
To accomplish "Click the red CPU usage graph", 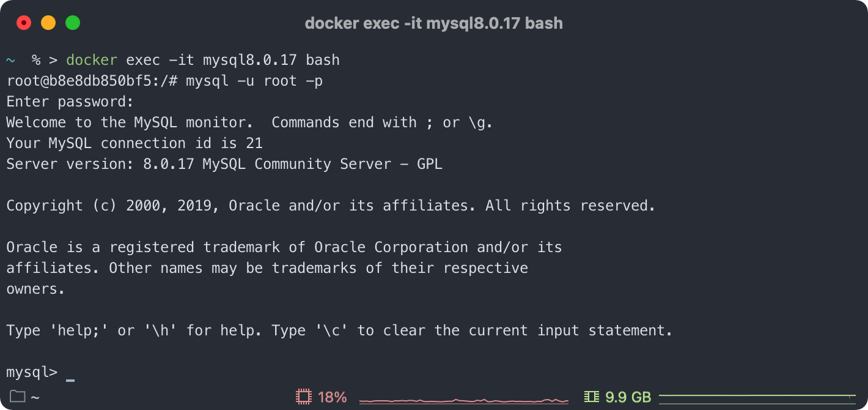I will (x=464, y=401).
